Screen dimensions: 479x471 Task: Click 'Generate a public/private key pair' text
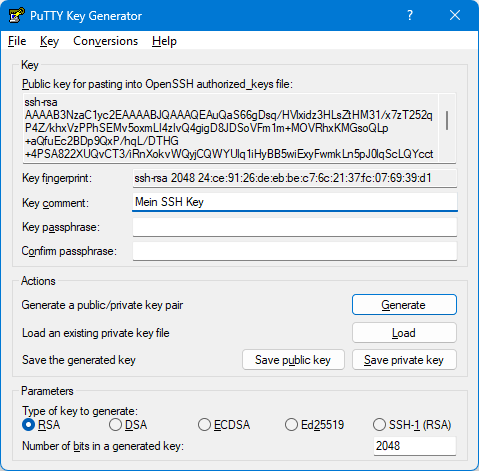pyautogui.click(x=102, y=305)
